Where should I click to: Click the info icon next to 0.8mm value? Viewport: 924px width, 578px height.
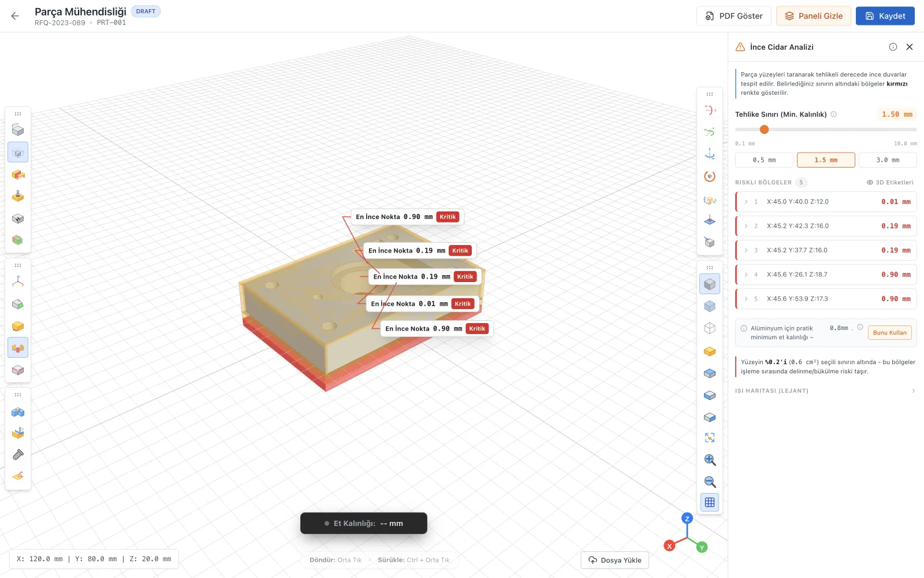coord(860,327)
